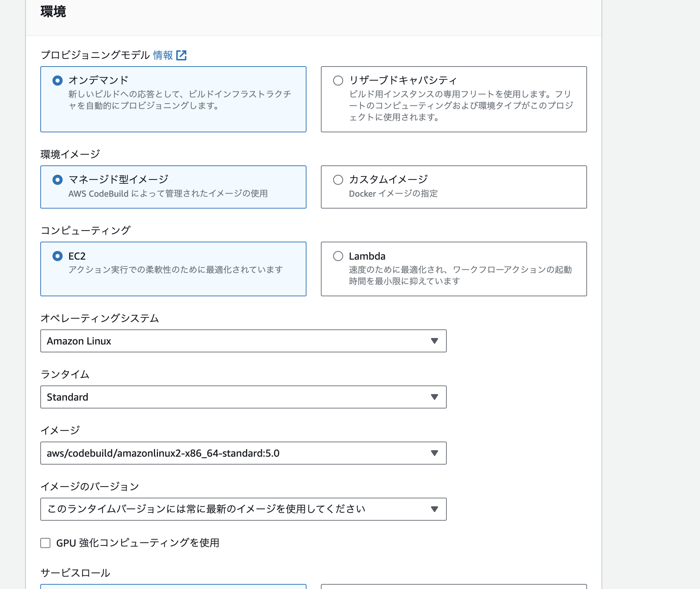Enable the GPU 強化コンピューティングを使用 checkbox
This screenshot has width=700, height=589.
45,543
